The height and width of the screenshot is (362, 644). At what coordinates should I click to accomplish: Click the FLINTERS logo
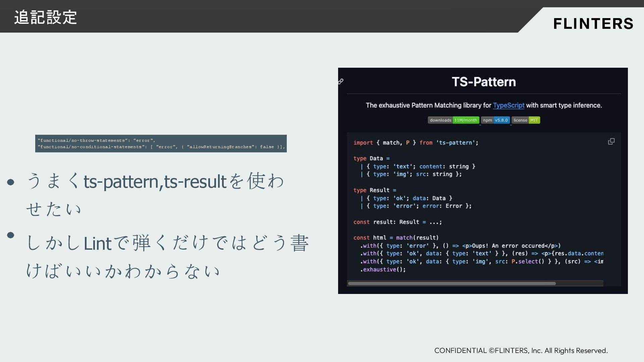pyautogui.click(x=593, y=23)
